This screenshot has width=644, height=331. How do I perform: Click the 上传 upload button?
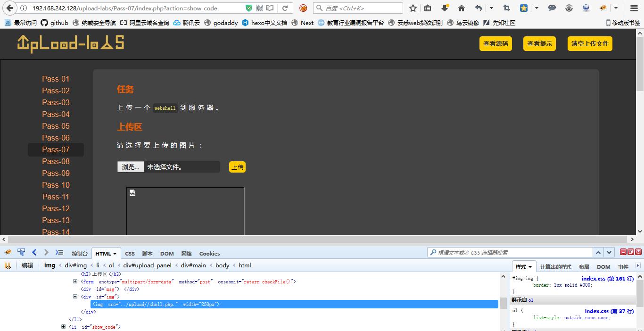click(237, 167)
